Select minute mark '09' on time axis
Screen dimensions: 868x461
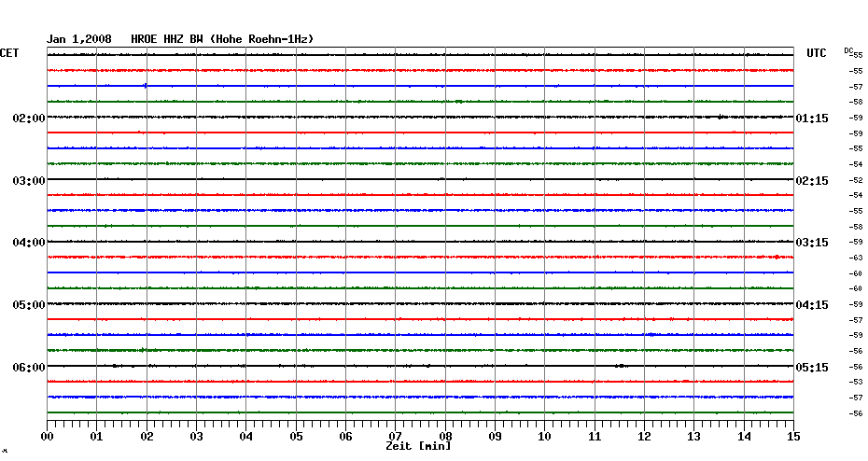tap(495, 437)
